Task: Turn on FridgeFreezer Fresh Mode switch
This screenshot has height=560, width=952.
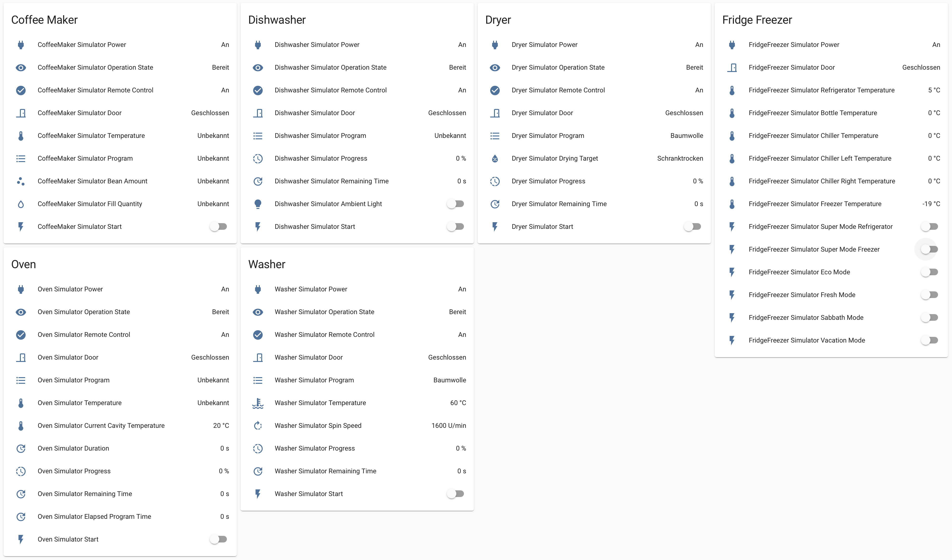Action: [x=929, y=295]
